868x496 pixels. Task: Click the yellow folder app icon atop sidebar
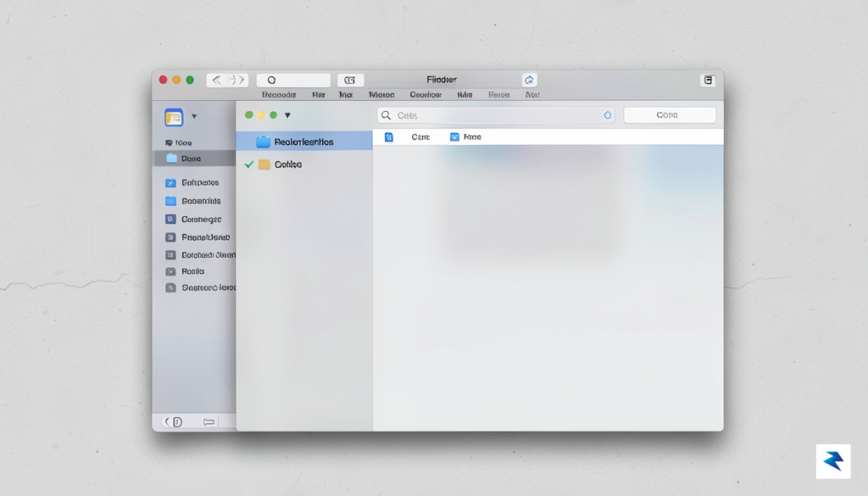[174, 117]
